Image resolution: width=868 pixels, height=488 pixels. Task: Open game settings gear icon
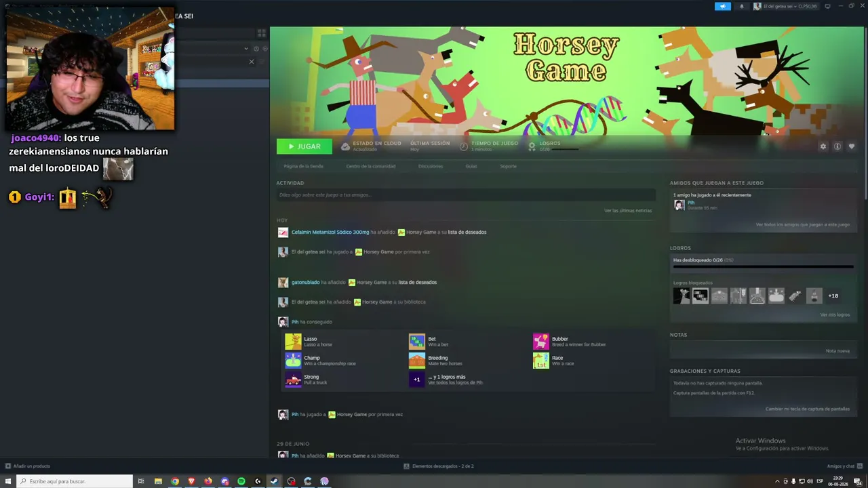tap(823, 146)
